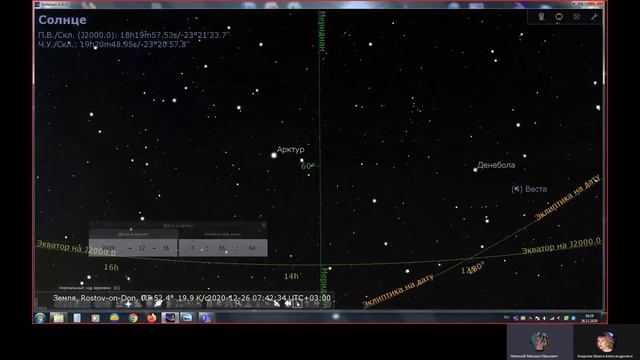This screenshot has height=360, width=640.
Task: Click the hour field showing 7
Action: (x=193, y=248)
